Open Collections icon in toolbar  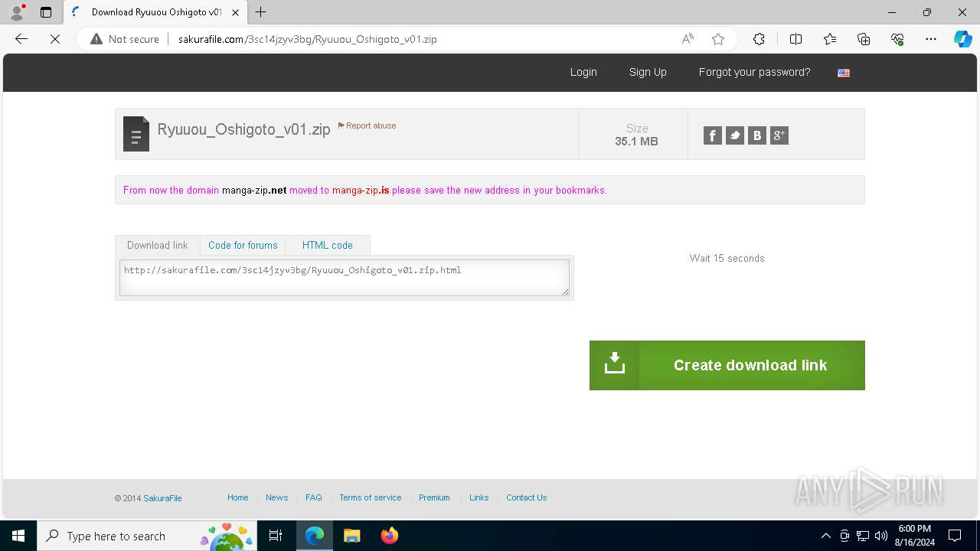pyautogui.click(x=864, y=39)
